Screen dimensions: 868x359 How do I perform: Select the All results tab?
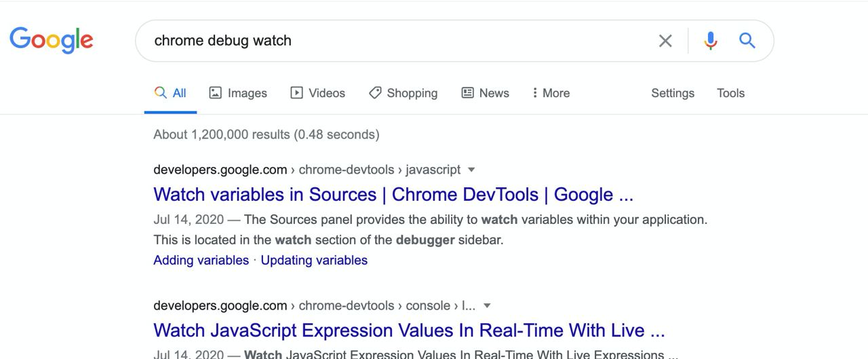point(170,93)
